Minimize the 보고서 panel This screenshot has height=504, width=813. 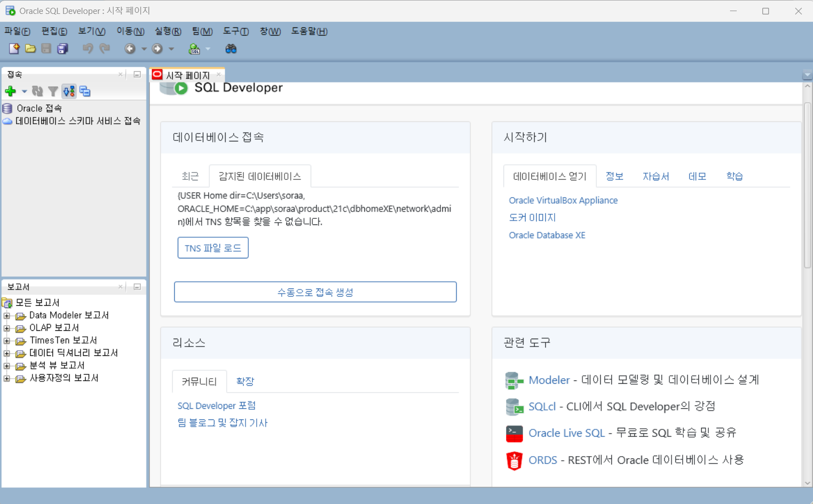pyautogui.click(x=137, y=287)
